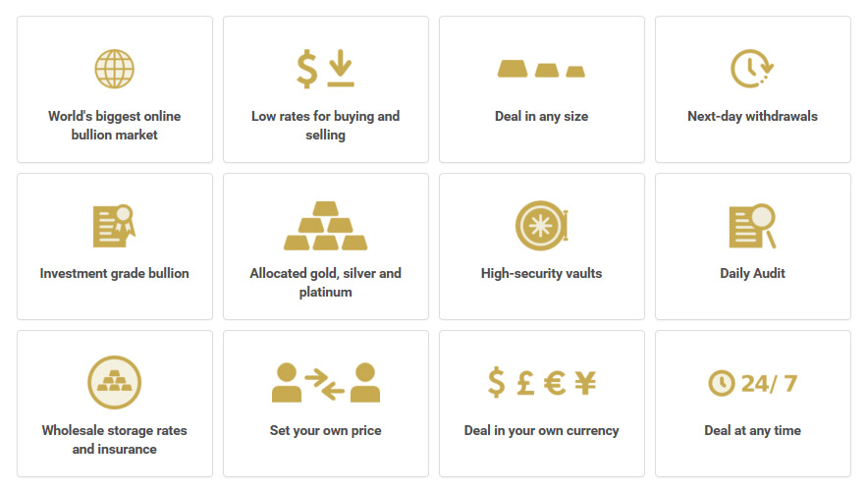Image resolution: width=868 pixels, height=491 pixels.
Task: Click the "Deal in any size" label
Action: (x=541, y=116)
